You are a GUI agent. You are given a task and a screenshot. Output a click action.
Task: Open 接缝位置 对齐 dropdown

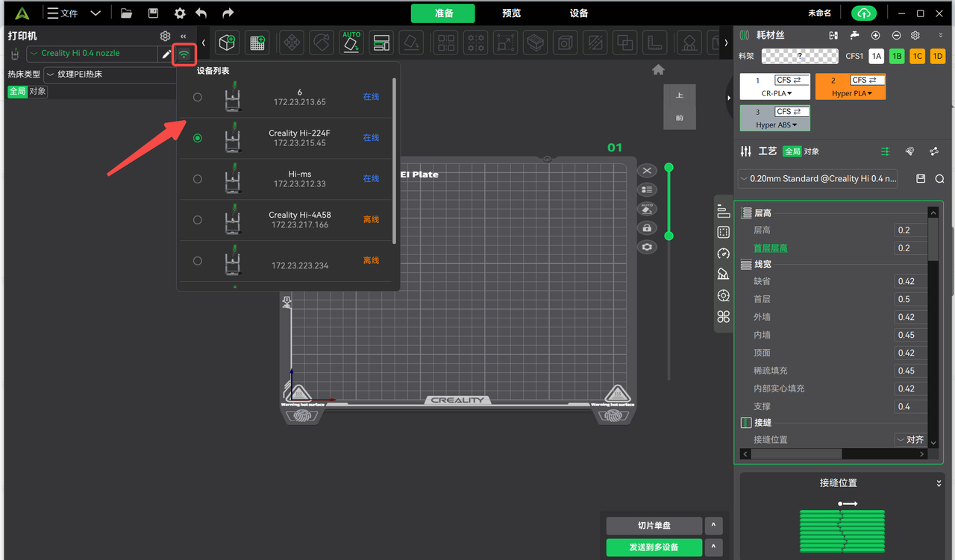coord(910,440)
